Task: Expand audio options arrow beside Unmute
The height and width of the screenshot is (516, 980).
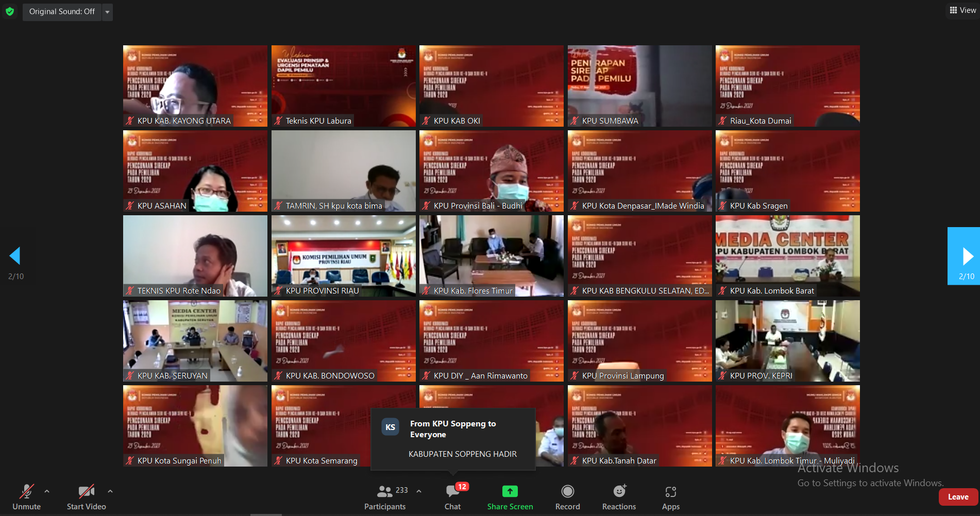Action: click(47, 491)
